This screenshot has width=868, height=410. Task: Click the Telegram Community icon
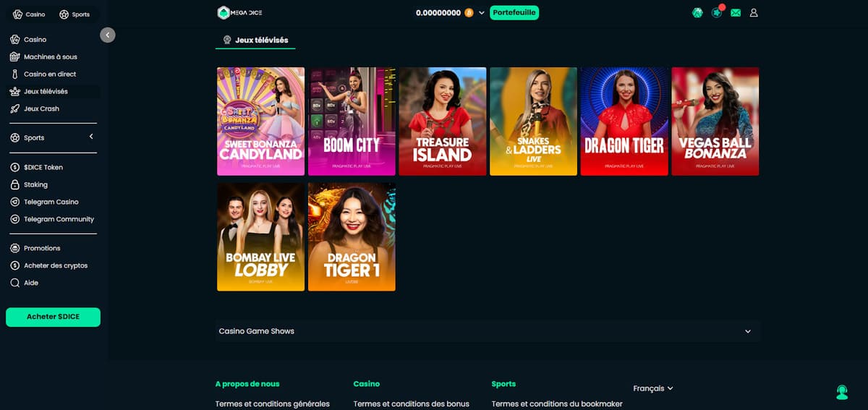[x=15, y=219]
